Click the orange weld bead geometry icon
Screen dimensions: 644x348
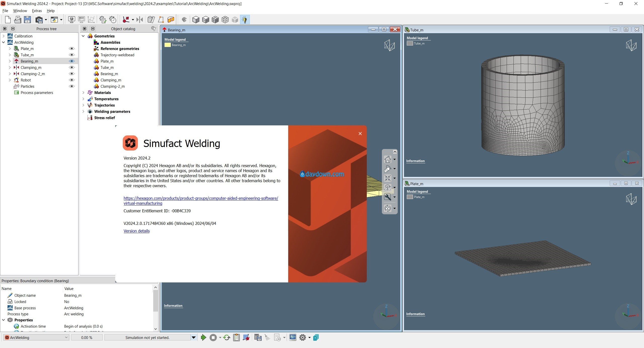[x=171, y=20]
